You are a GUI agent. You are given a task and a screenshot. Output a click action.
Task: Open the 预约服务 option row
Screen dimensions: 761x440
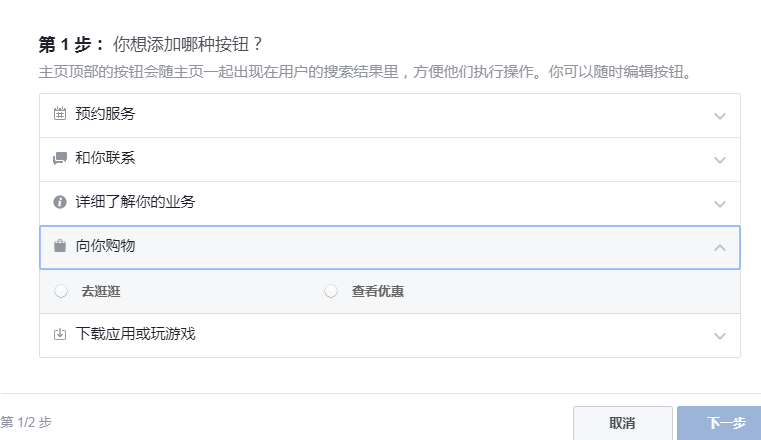[x=390, y=115]
